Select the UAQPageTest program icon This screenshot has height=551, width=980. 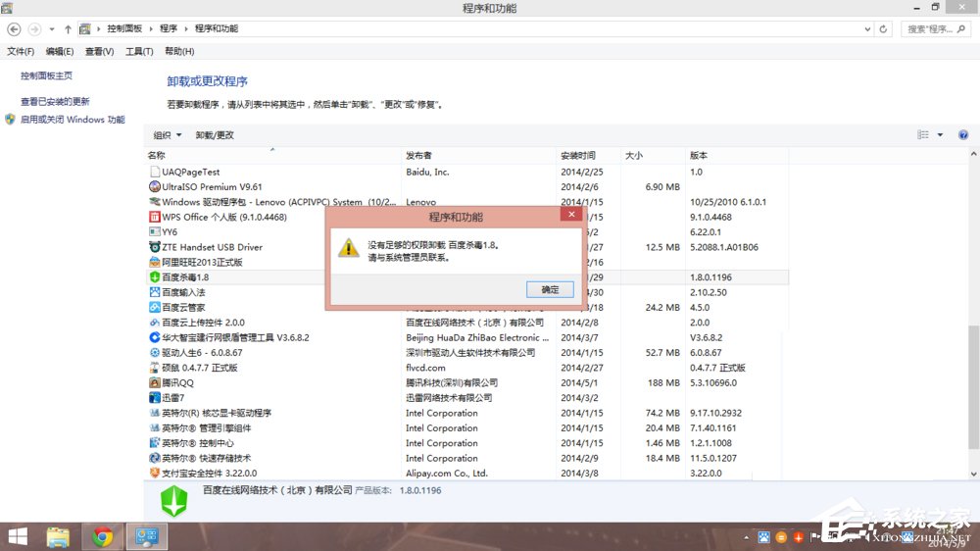[155, 172]
